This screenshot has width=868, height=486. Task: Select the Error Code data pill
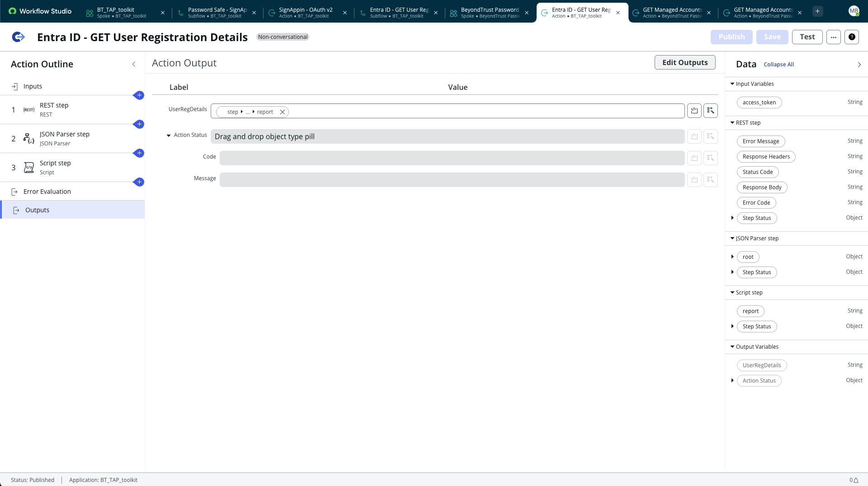pos(756,203)
